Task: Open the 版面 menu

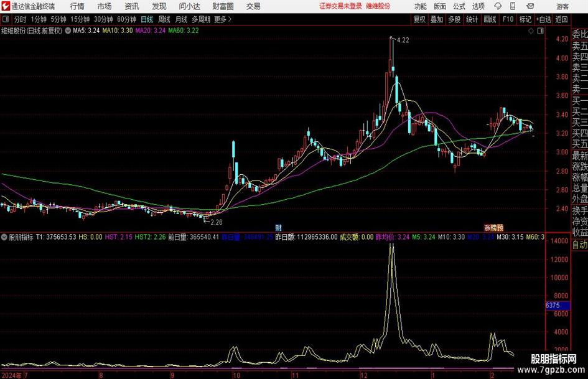Action: coord(439,6)
